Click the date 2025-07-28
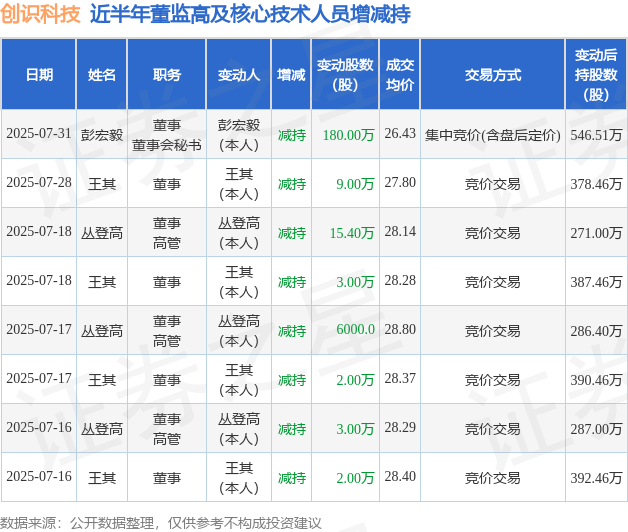 (39, 183)
